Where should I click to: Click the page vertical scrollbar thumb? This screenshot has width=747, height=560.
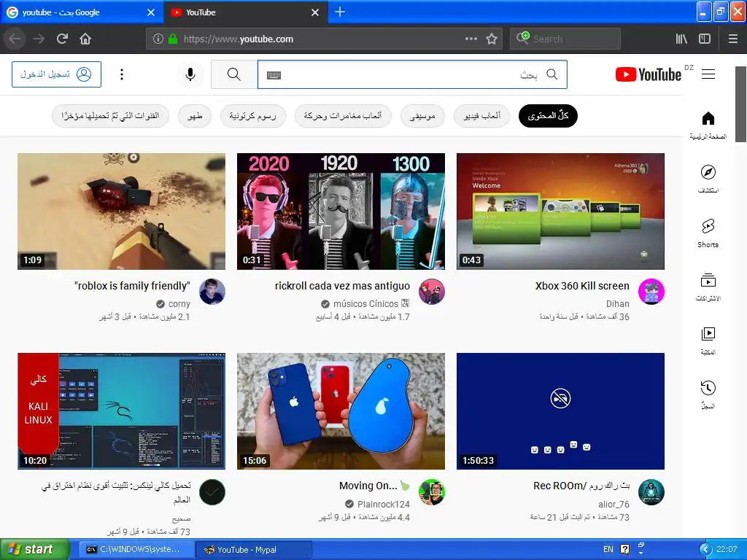[x=741, y=104]
